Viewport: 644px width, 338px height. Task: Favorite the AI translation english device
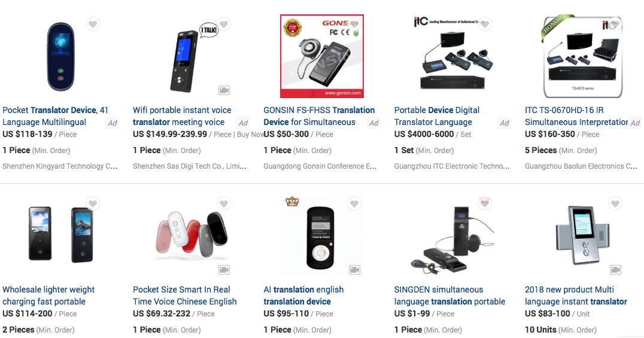click(354, 204)
